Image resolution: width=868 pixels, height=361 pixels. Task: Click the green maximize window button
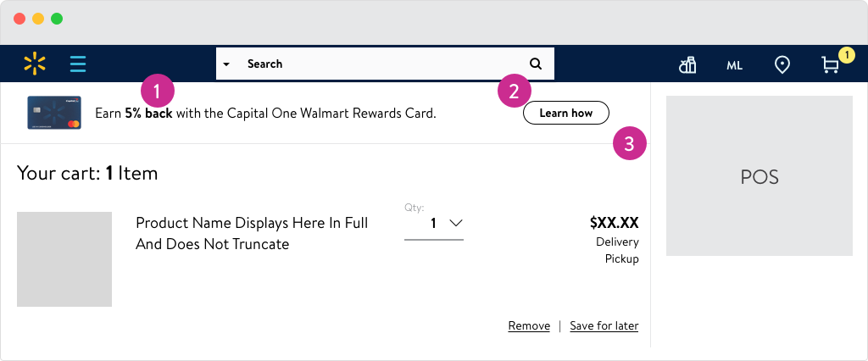(57, 19)
